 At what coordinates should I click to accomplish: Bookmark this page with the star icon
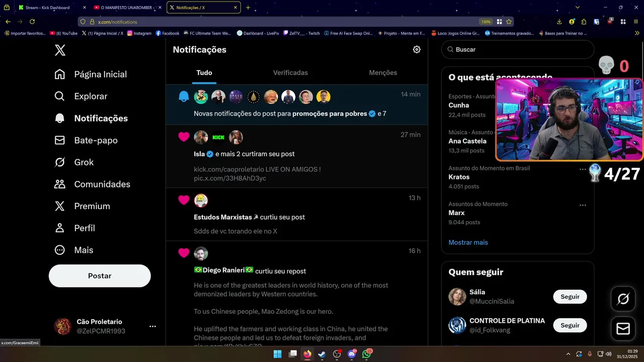(509, 22)
